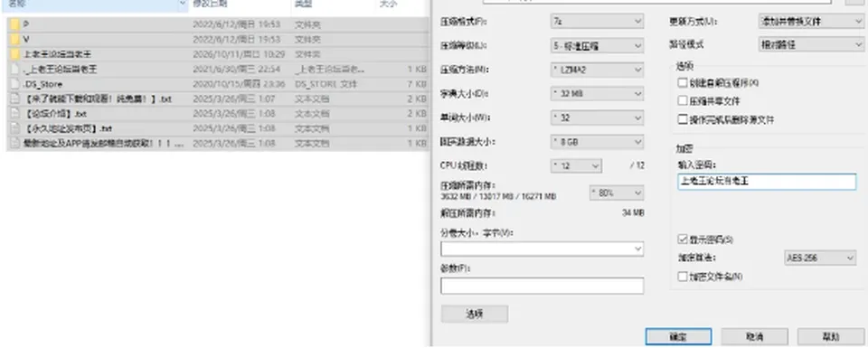Open 加密算法 dropdown showing AES-256

pyautogui.click(x=820, y=258)
